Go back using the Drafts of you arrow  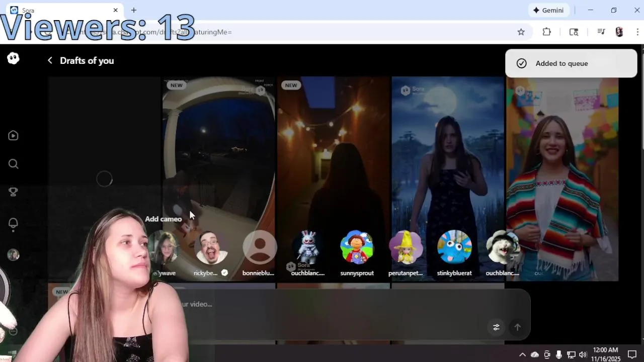click(50, 60)
